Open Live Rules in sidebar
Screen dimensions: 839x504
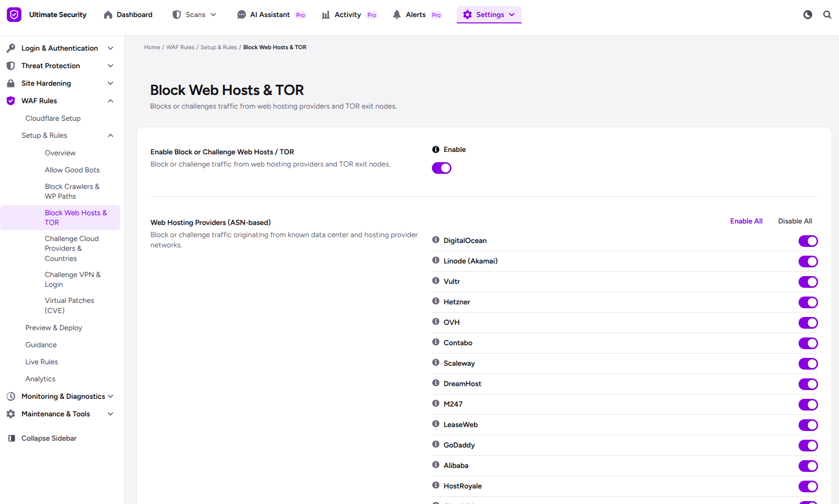pyautogui.click(x=41, y=362)
